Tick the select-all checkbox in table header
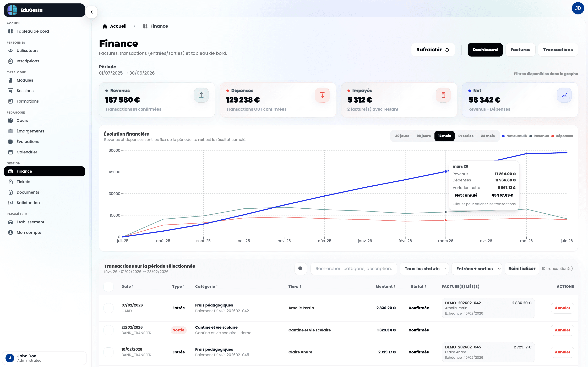This screenshot has height=367, width=588. point(108,287)
